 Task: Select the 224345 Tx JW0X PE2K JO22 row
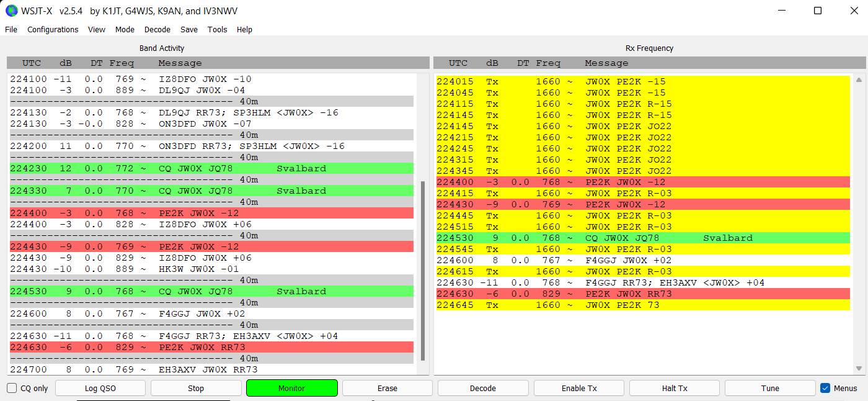click(x=643, y=171)
